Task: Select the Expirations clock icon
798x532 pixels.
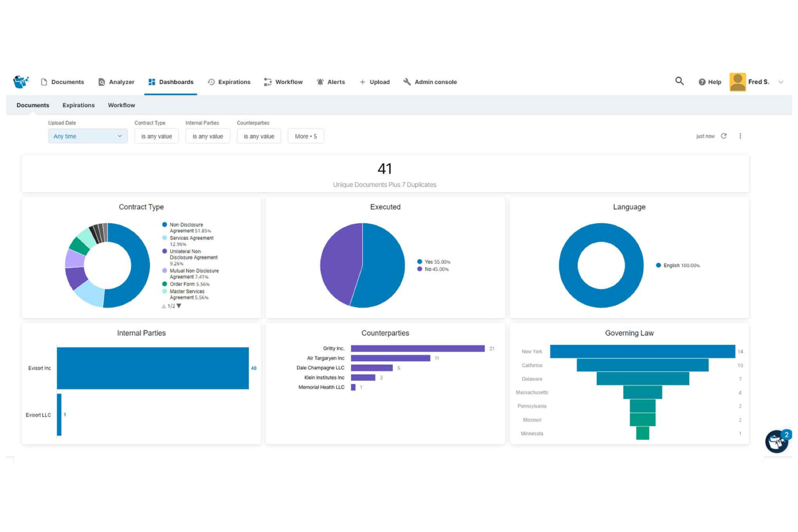Action: click(x=211, y=81)
